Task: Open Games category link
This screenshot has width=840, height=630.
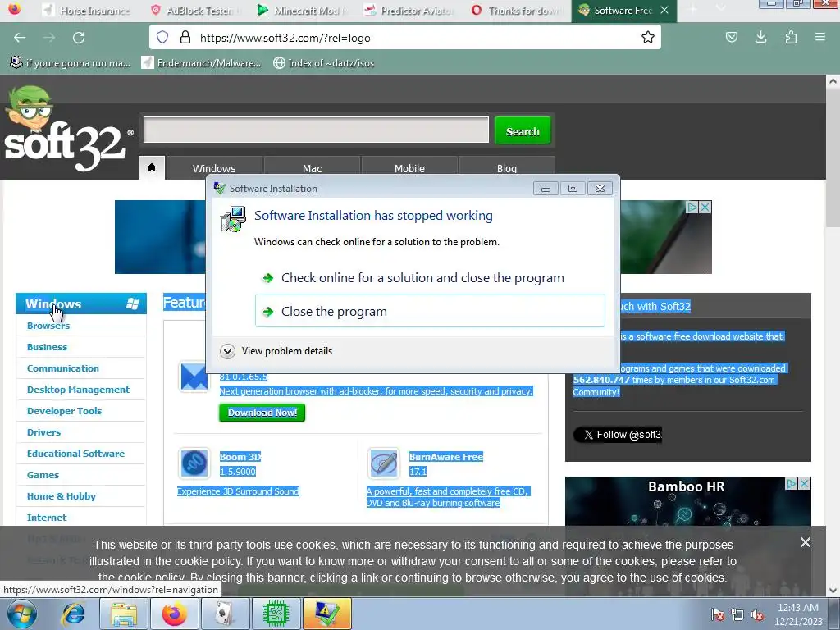Action: (43, 475)
